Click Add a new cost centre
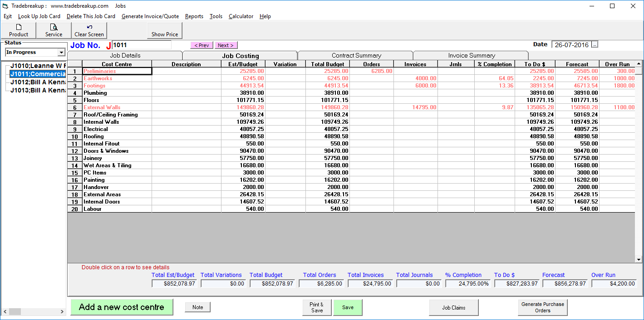 pos(122,307)
